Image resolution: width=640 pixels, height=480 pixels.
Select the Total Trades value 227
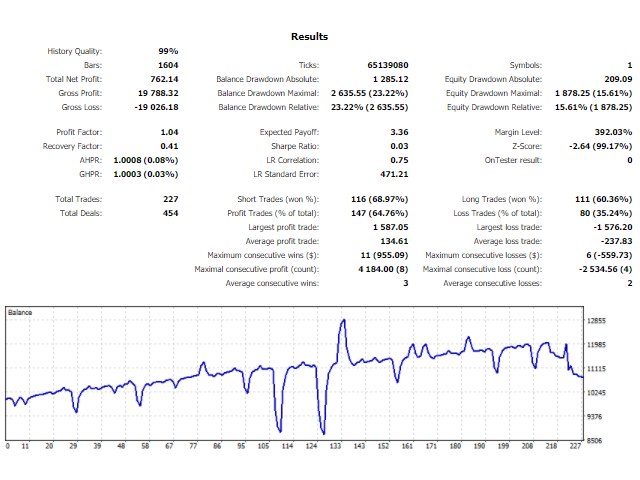[x=170, y=199]
